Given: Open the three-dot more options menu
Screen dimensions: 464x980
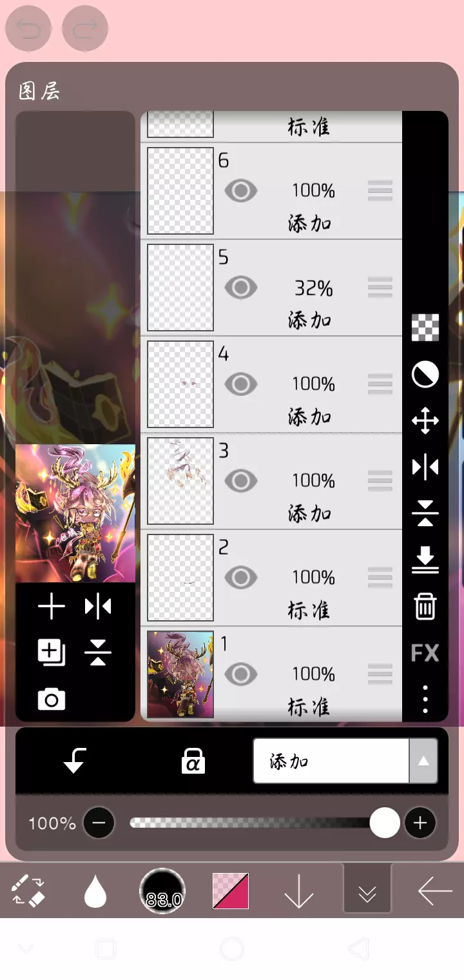Looking at the screenshot, I should coord(425,699).
